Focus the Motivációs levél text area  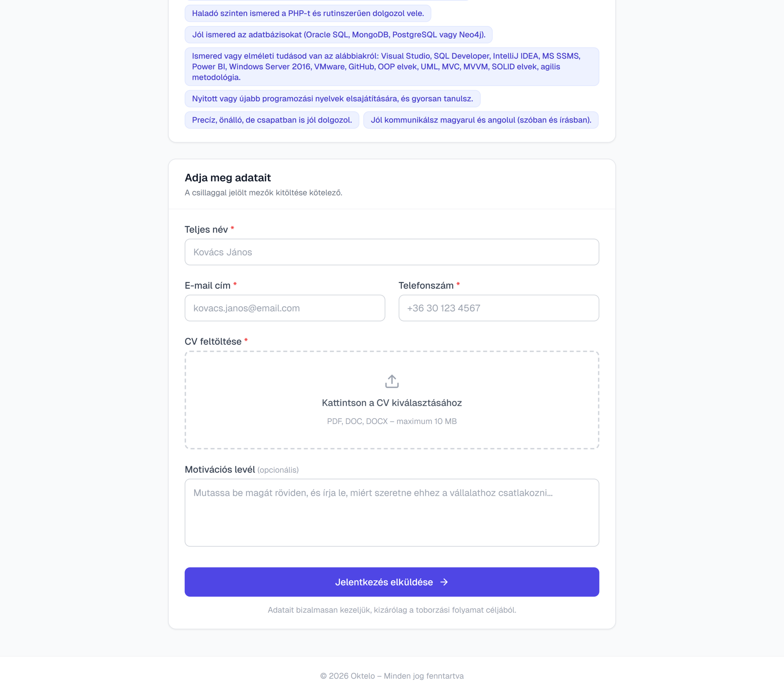pos(392,512)
